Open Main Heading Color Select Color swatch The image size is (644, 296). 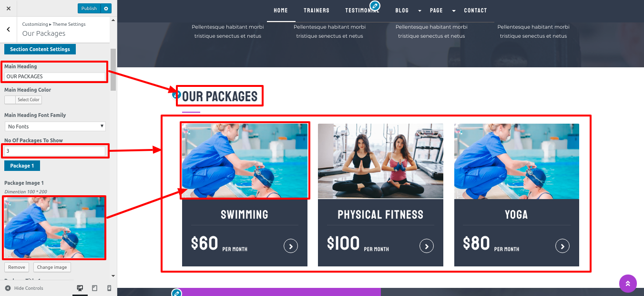23,100
